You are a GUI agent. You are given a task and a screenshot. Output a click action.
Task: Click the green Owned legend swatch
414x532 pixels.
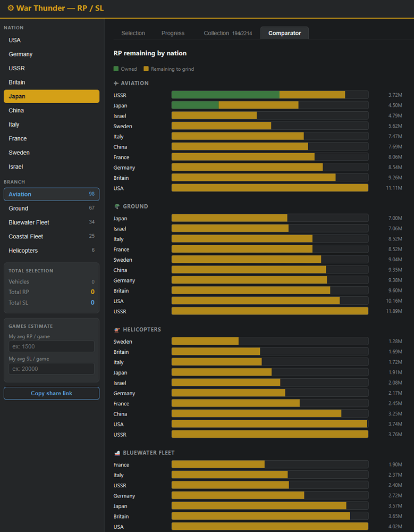(116, 69)
